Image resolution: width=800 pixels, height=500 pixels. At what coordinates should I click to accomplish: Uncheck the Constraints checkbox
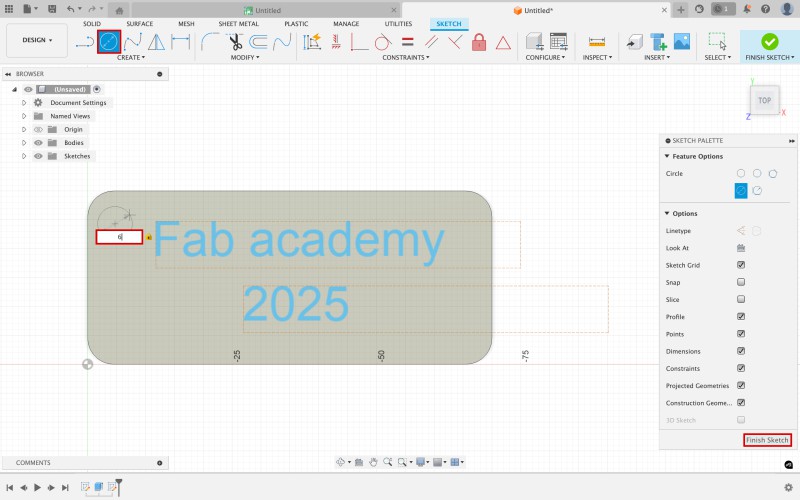pos(741,368)
